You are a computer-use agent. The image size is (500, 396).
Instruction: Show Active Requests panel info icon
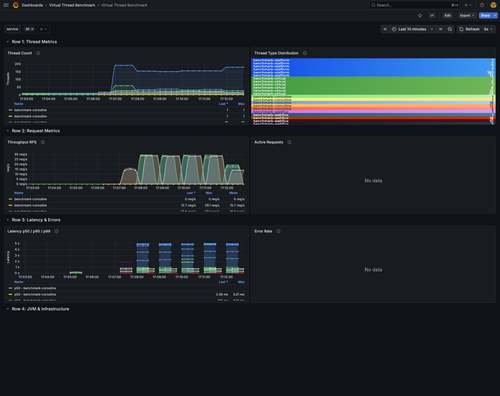[x=289, y=142]
